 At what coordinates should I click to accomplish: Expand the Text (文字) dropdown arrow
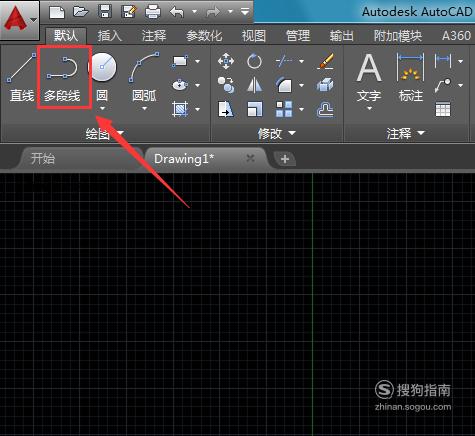coord(369,109)
